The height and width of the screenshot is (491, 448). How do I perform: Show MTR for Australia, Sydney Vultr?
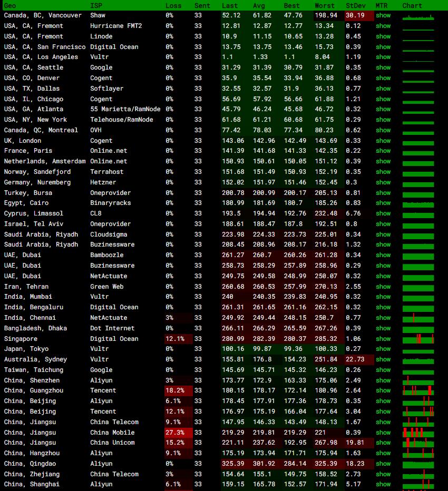pos(383,359)
